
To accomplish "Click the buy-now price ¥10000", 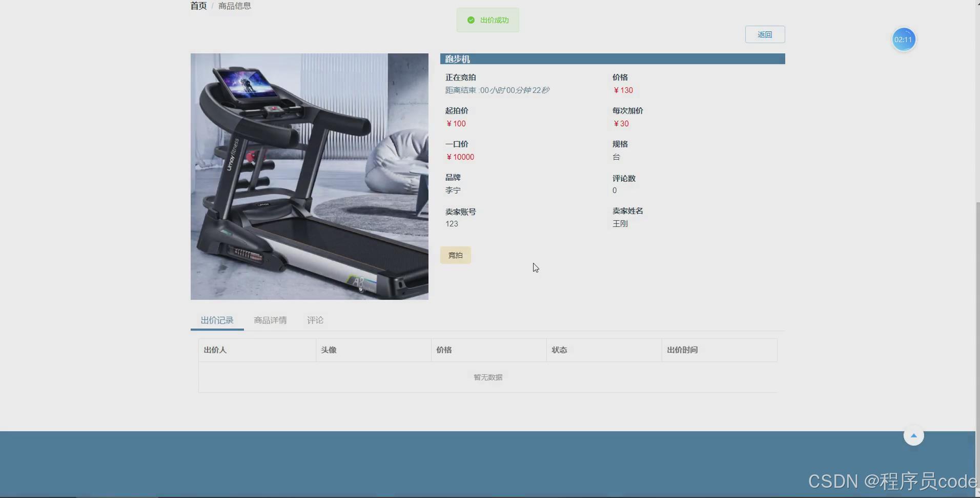I will [460, 157].
